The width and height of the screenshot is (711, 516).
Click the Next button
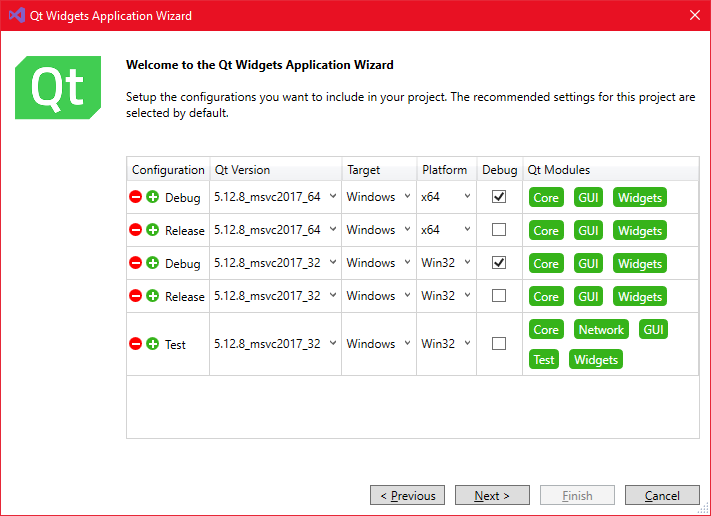click(492, 496)
